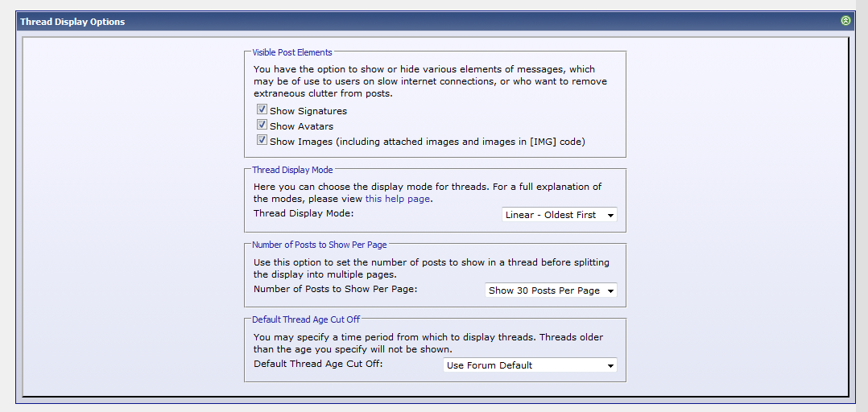Click the 'Threads older than the age you specify' sentence

(x=428, y=343)
